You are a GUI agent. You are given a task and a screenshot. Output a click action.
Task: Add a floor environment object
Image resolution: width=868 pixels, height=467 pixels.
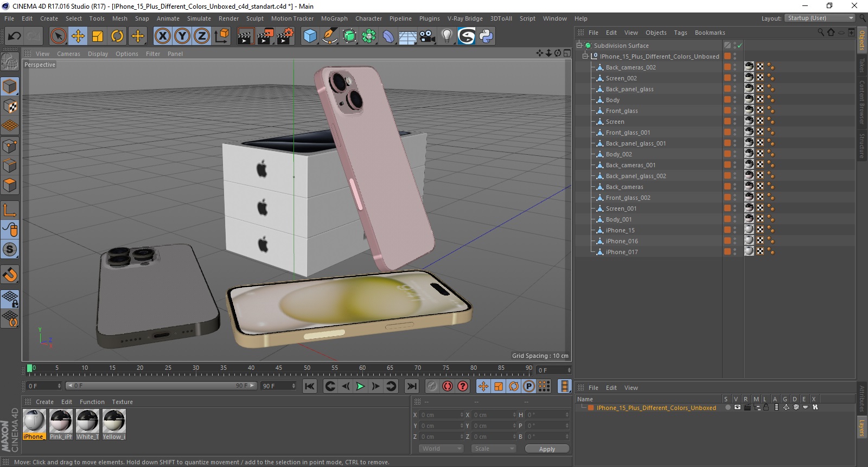tap(408, 36)
